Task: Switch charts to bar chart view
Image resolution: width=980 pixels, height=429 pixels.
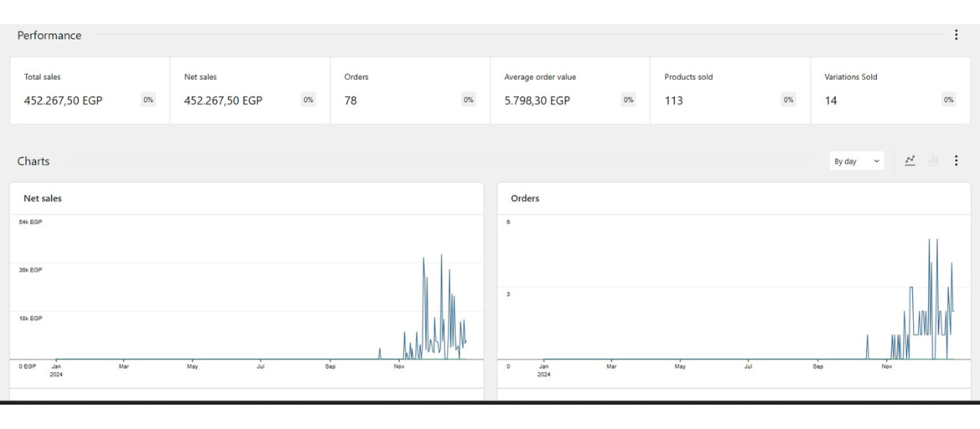Action: pos(932,161)
